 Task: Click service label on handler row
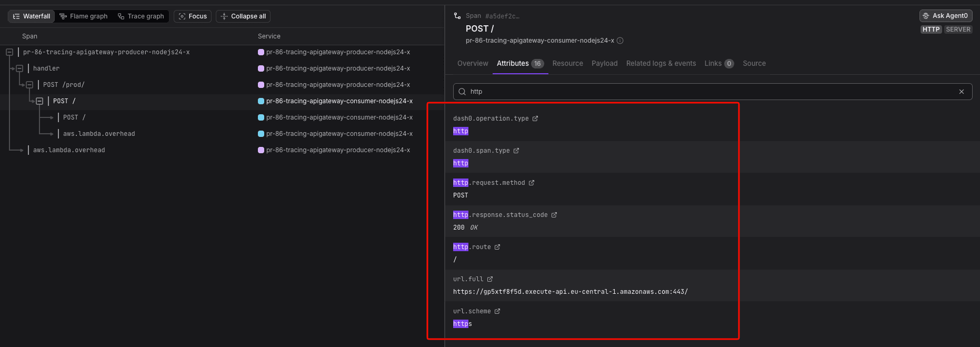click(x=338, y=68)
